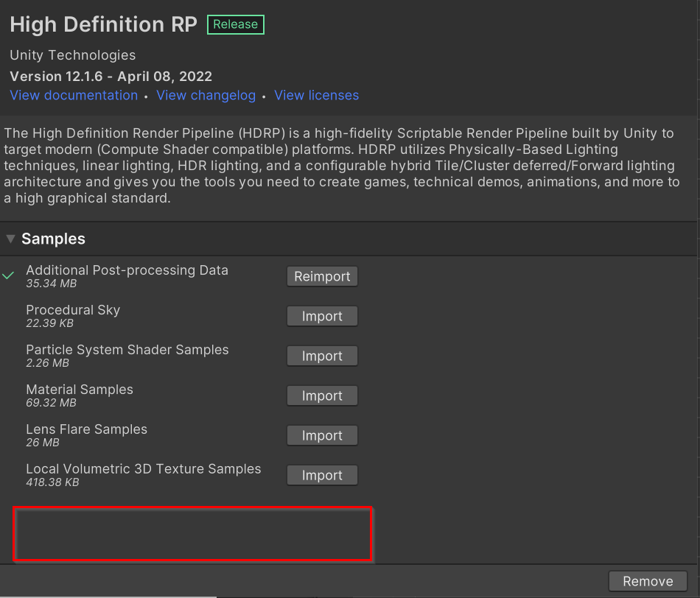Reimport the Additional Post-processing Data sample
The width and height of the screenshot is (700, 598).
[x=322, y=276]
